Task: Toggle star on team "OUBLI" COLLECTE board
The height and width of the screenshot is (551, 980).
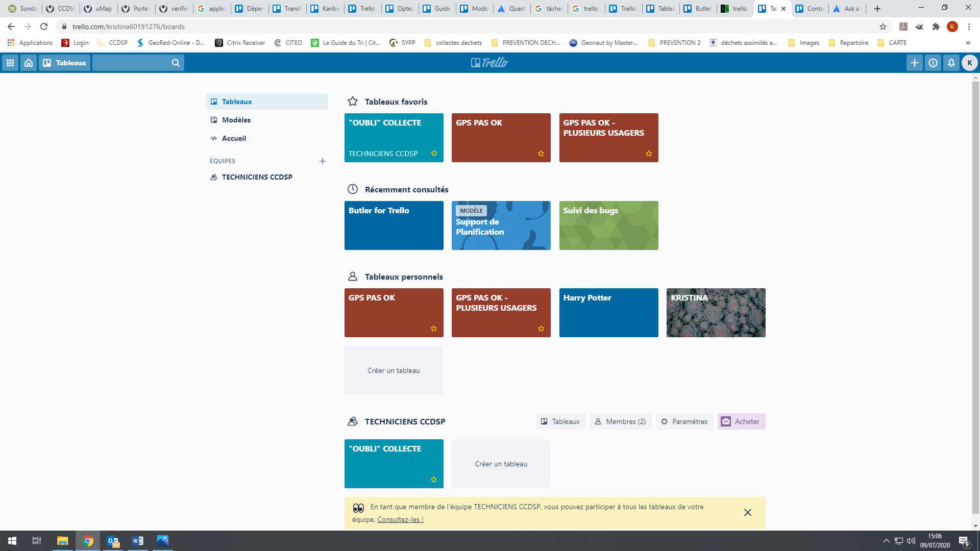Action: click(434, 480)
